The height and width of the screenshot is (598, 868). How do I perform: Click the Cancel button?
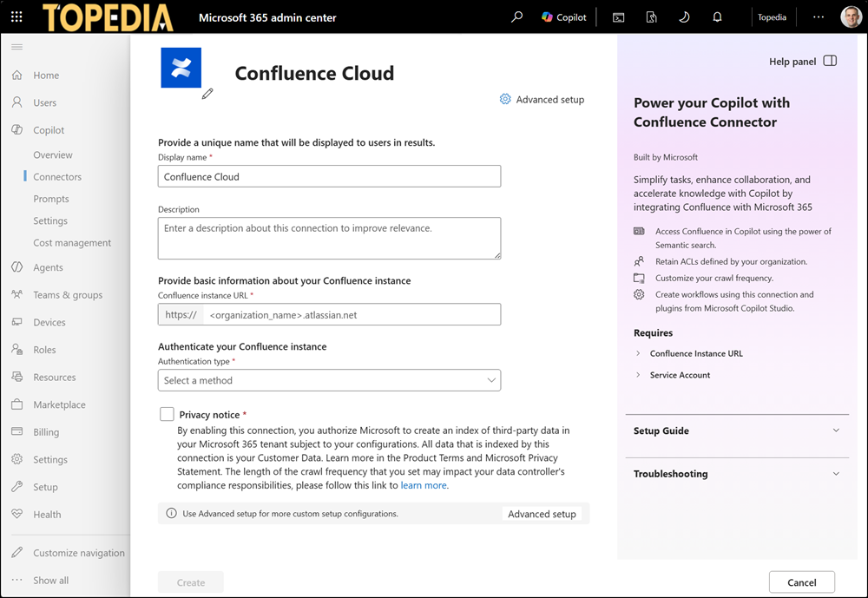click(801, 582)
